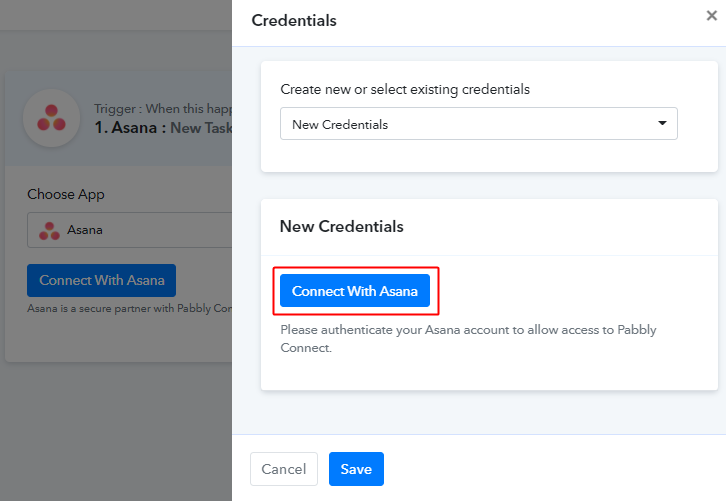Close the Credentials panel with the X

(712, 16)
